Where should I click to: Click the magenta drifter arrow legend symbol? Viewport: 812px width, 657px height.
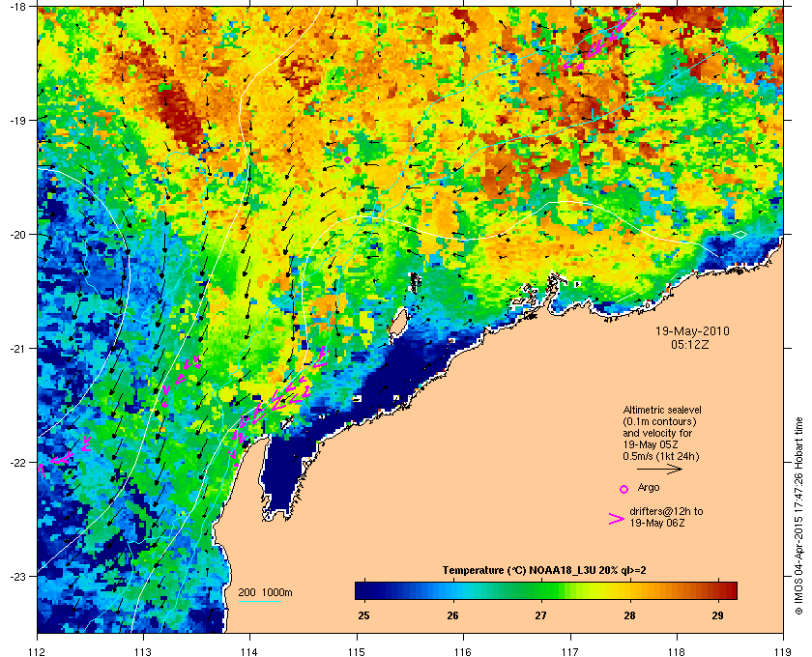pos(617,519)
